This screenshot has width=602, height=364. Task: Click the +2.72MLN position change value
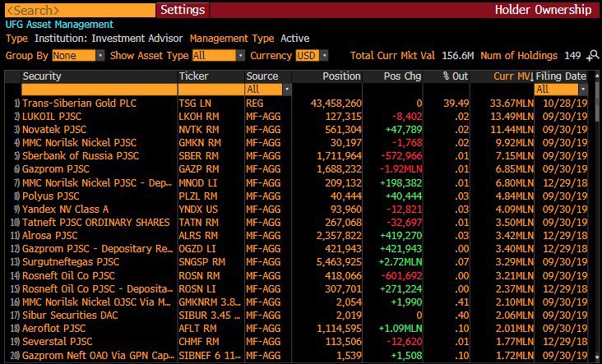(401, 262)
